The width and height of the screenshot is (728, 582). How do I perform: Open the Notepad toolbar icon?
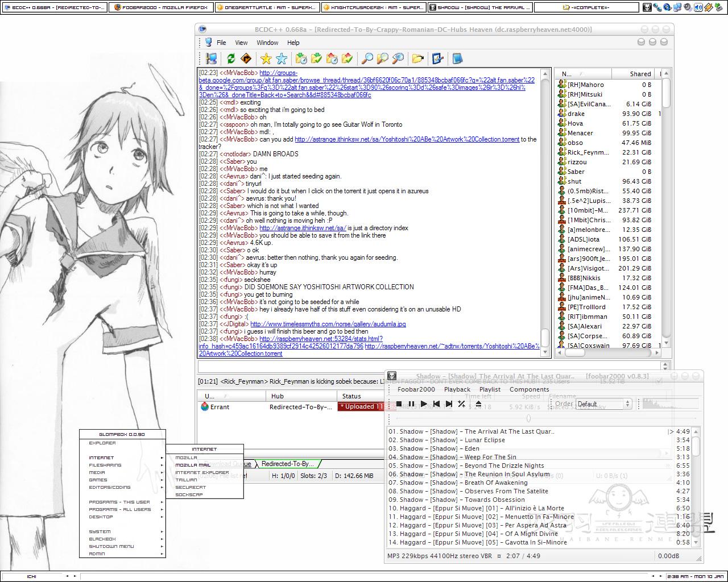[x=457, y=58]
